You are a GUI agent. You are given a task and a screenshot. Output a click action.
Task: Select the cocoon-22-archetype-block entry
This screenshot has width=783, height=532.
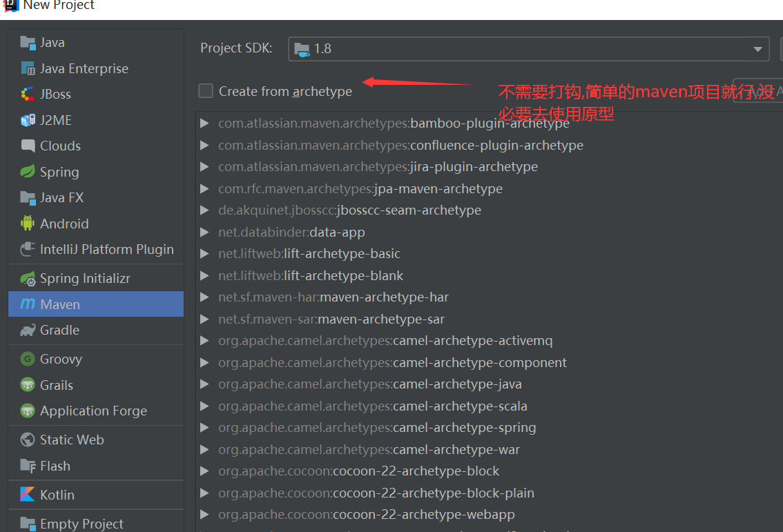pyautogui.click(x=358, y=471)
